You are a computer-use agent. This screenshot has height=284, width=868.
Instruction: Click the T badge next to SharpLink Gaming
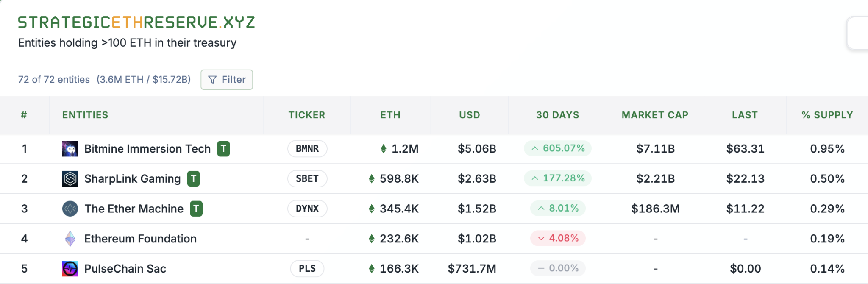pyautogui.click(x=193, y=178)
